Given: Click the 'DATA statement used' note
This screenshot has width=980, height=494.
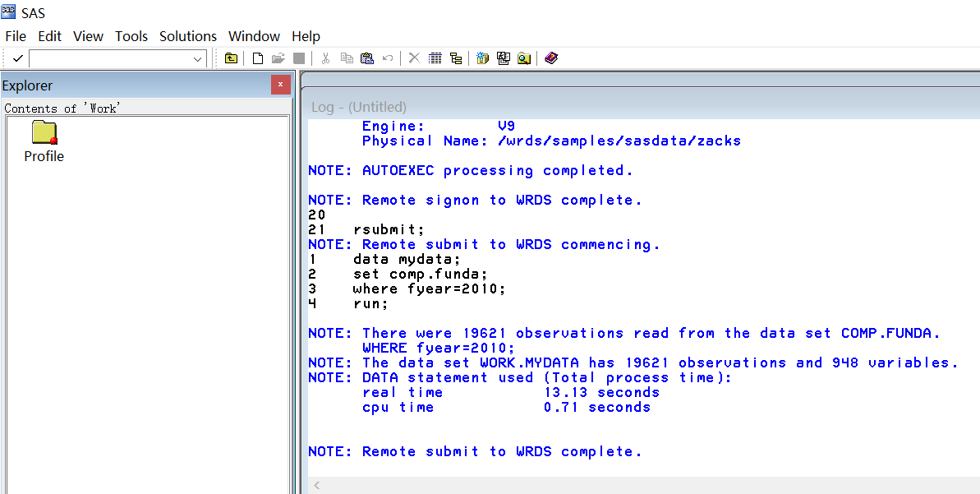Looking at the screenshot, I should 520,377.
